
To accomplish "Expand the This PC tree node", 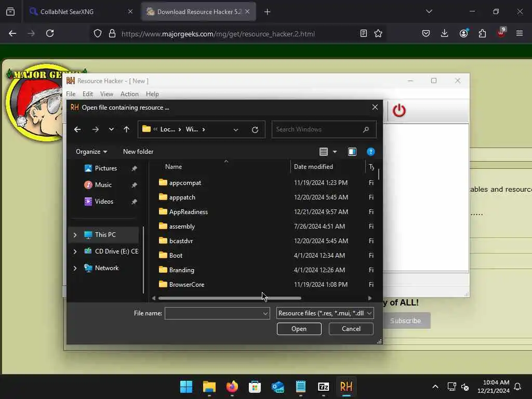I will (x=75, y=235).
